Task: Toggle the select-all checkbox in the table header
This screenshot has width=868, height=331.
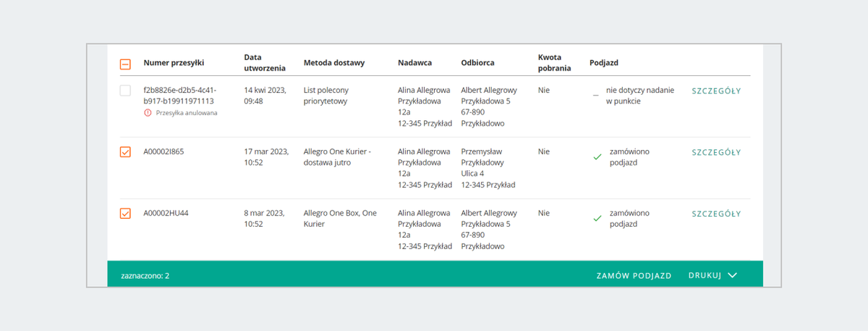Action: coord(125,64)
